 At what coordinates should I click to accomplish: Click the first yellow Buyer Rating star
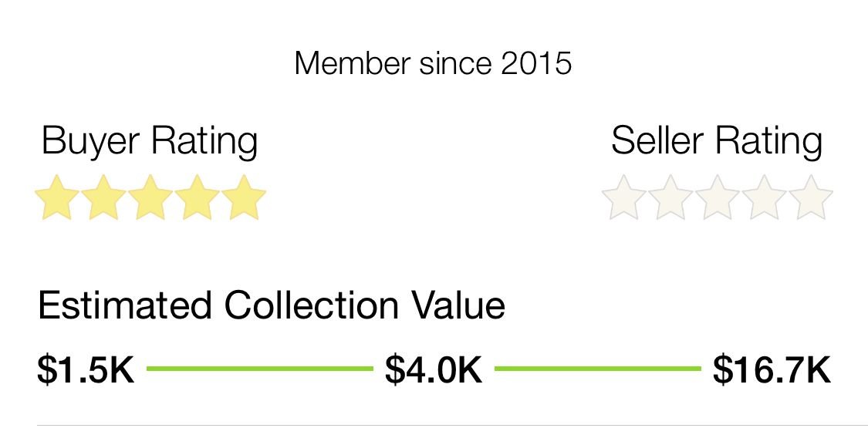[x=58, y=199]
